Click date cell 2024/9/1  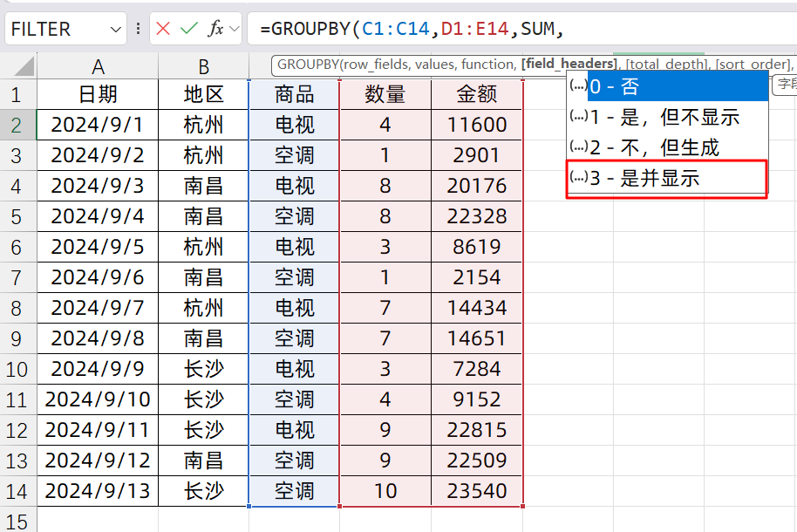(x=98, y=125)
